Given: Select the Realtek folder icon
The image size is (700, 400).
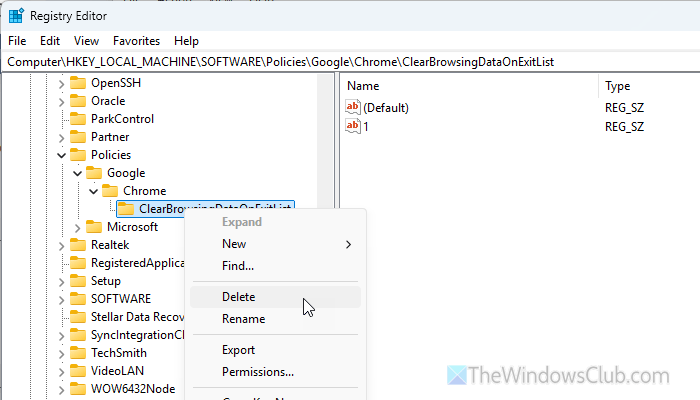Looking at the screenshot, I should pos(78,245).
